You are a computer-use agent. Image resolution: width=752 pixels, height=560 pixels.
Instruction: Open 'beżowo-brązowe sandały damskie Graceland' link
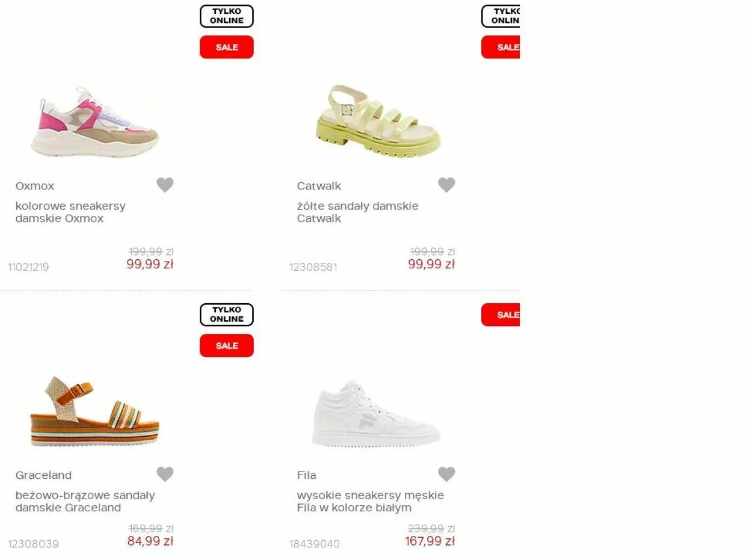(85, 501)
